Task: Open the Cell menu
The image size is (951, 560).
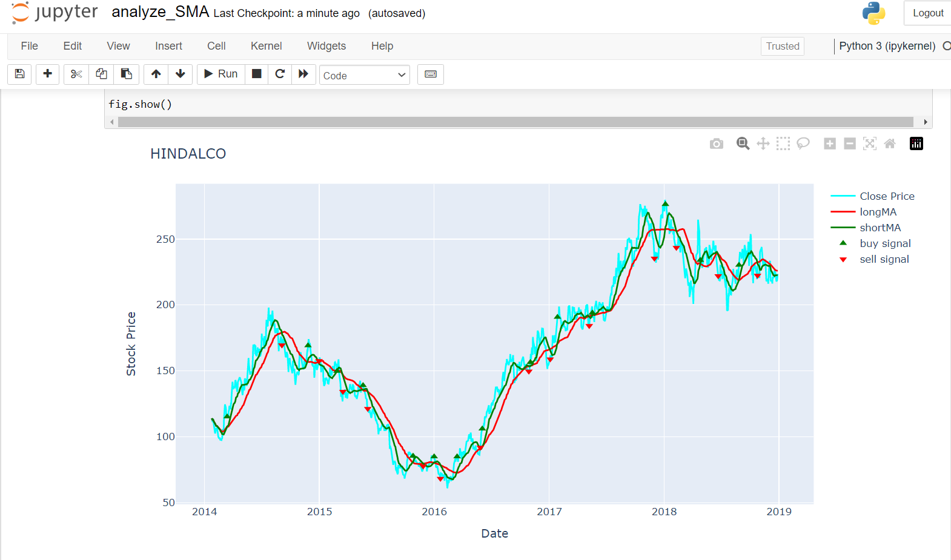Action: (216, 46)
